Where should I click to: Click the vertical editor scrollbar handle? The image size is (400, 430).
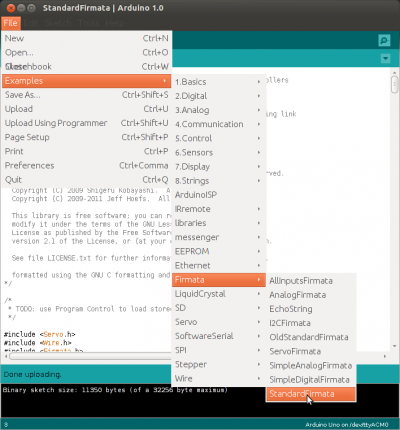pyautogui.click(x=395, y=84)
